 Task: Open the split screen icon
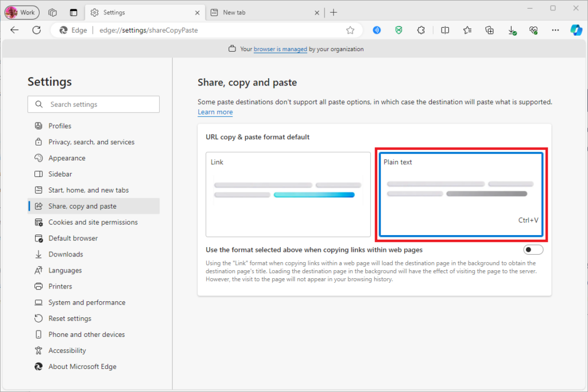pyautogui.click(x=445, y=30)
